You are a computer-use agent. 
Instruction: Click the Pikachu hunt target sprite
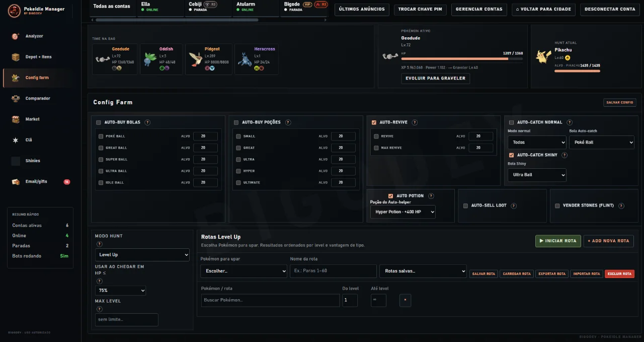543,57
